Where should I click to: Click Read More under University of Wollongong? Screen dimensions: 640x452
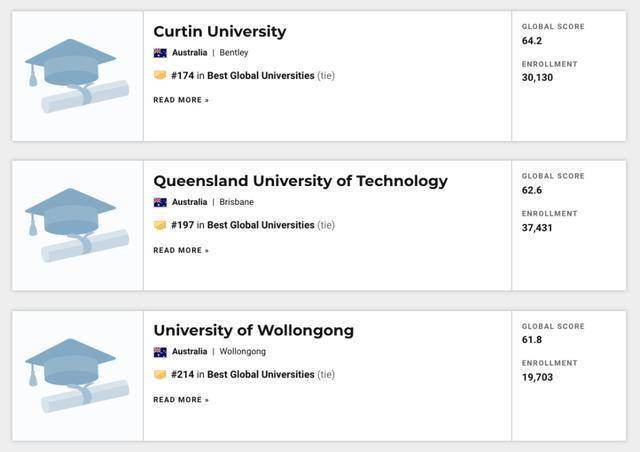(181, 400)
